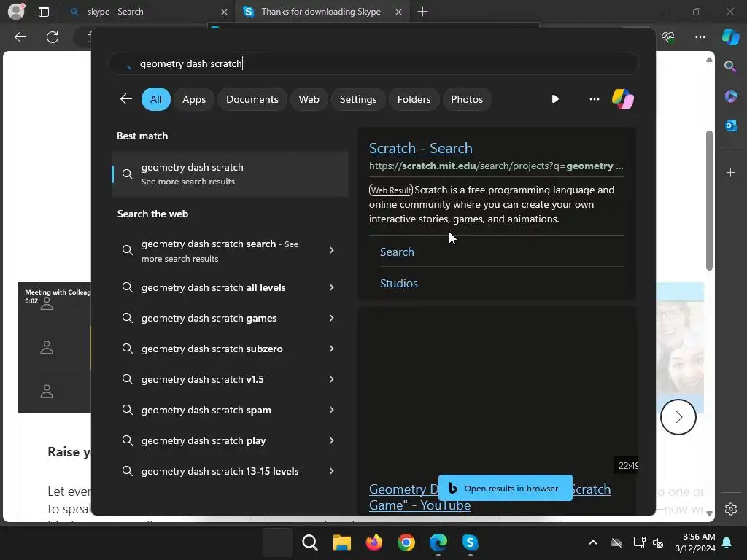747x560 pixels.
Task: Expand 'geometry dash scratch subzero' arrow
Action: 331,349
